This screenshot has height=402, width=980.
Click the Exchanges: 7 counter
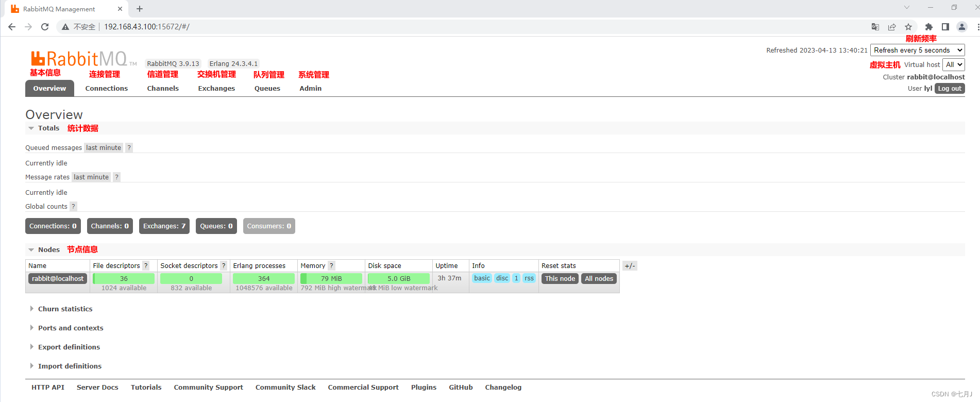164,226
